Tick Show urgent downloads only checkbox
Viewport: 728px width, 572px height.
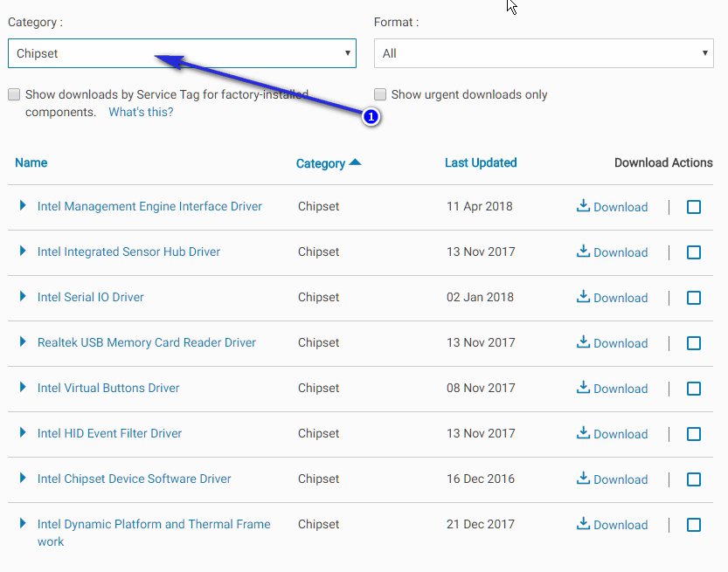pos(380,94)
